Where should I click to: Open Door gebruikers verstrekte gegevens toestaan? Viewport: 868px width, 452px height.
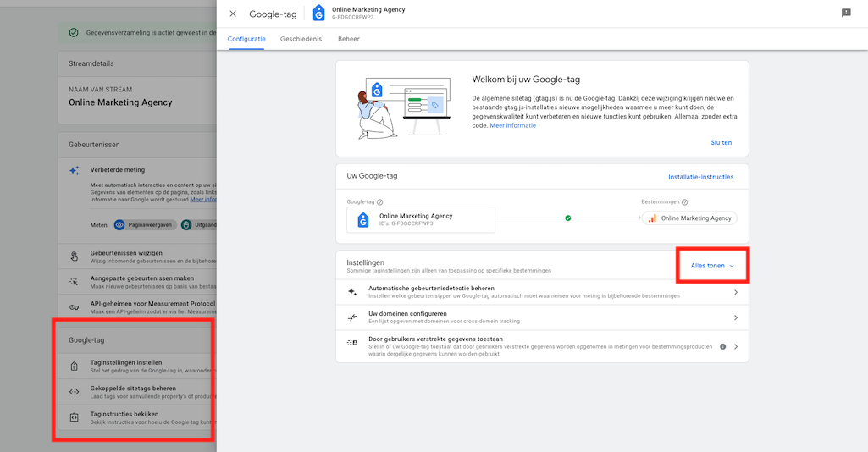542,346
